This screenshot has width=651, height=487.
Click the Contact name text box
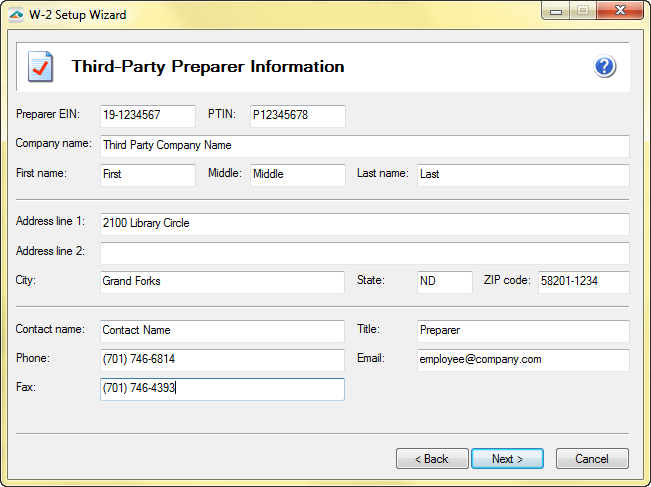[222, 331]
